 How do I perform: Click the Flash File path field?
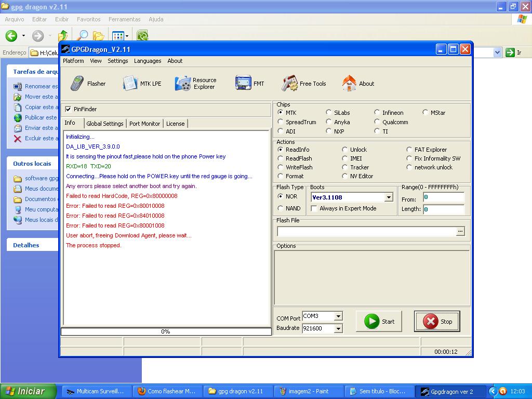point(366,231)
